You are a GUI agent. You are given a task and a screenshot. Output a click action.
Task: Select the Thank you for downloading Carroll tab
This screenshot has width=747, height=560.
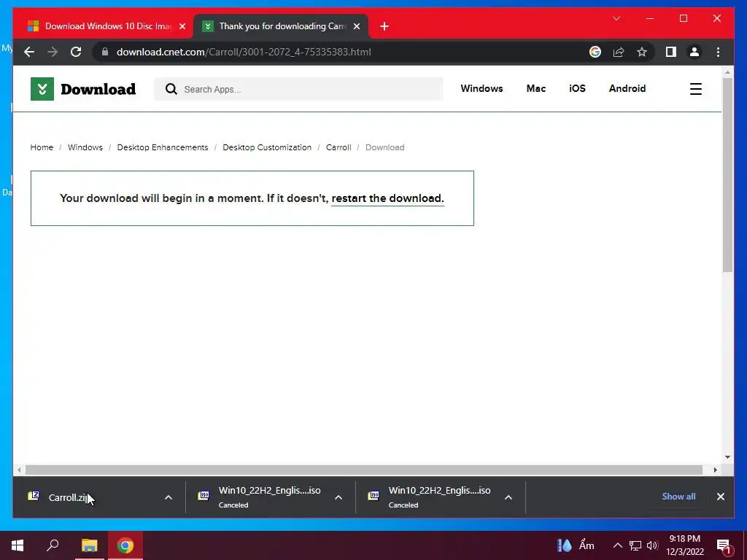point(281,26)
